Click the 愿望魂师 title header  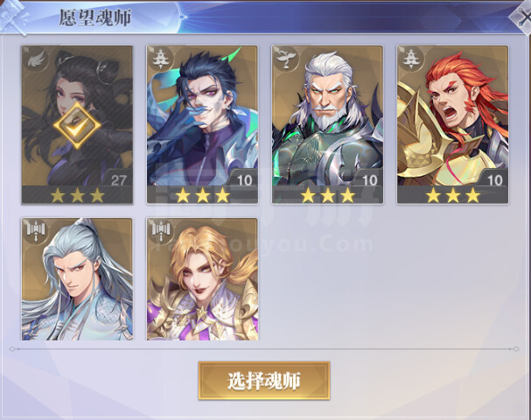[x=94, y=17]
